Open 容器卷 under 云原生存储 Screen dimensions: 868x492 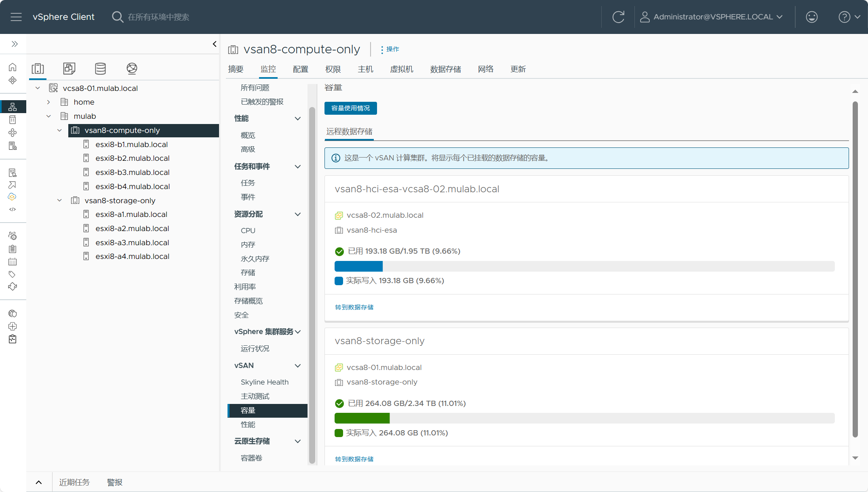point(251,458)
